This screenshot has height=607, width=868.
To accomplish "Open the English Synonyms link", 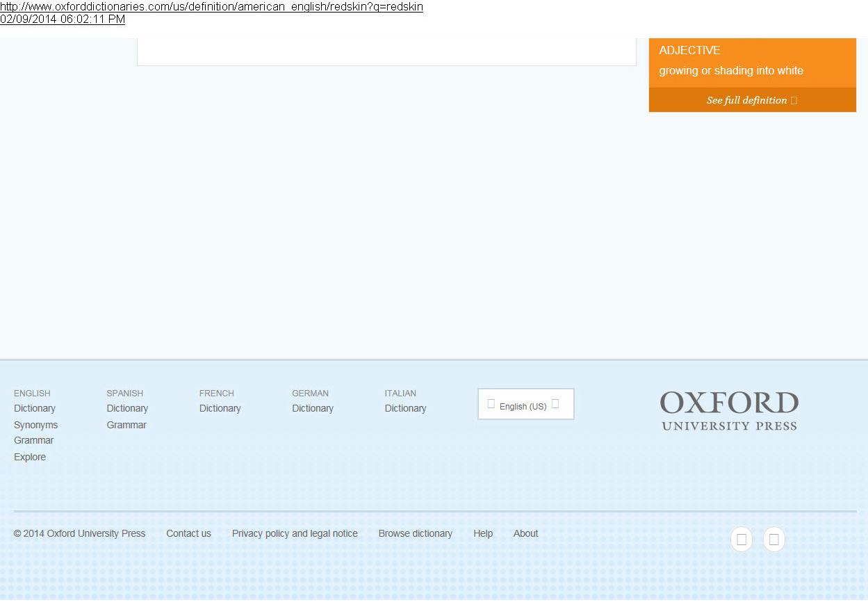I will click(35, 425).
